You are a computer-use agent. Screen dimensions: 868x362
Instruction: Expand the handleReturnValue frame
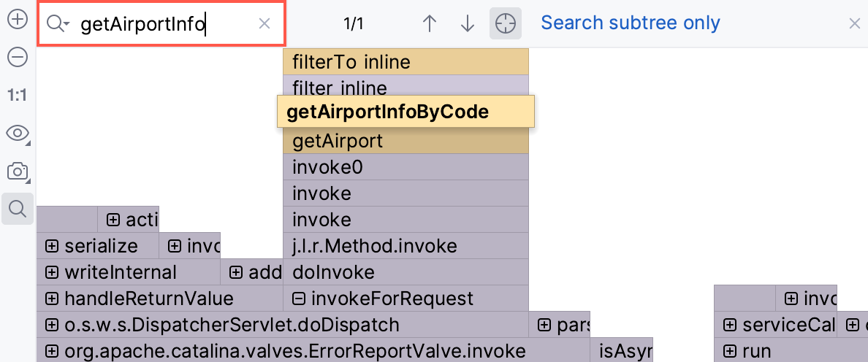click(x=52, y=299)
